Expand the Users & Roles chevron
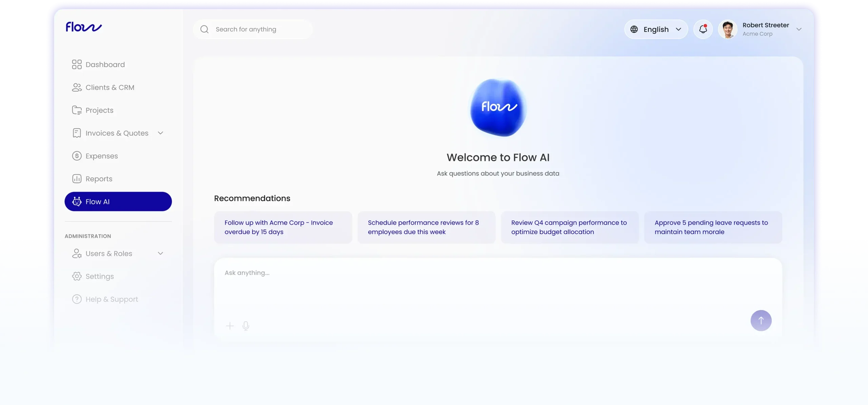The image size is (868, 405). coord(160,254)
